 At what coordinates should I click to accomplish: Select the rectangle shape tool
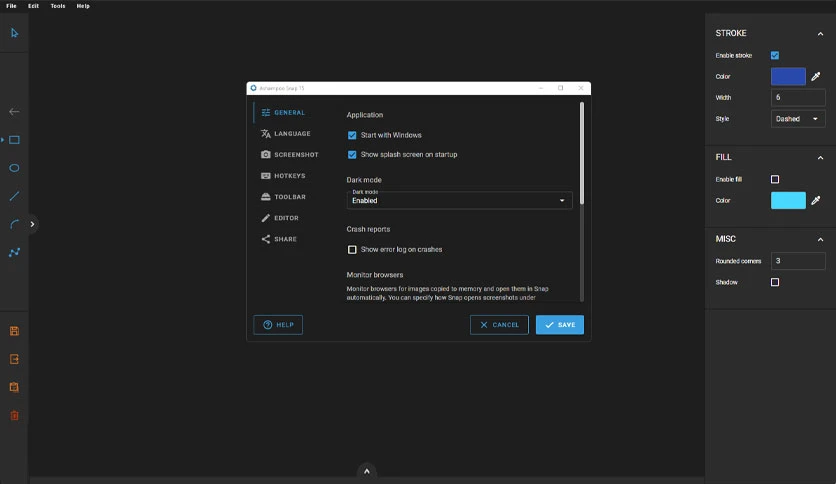pyautogui.click(x=14, y=140)
